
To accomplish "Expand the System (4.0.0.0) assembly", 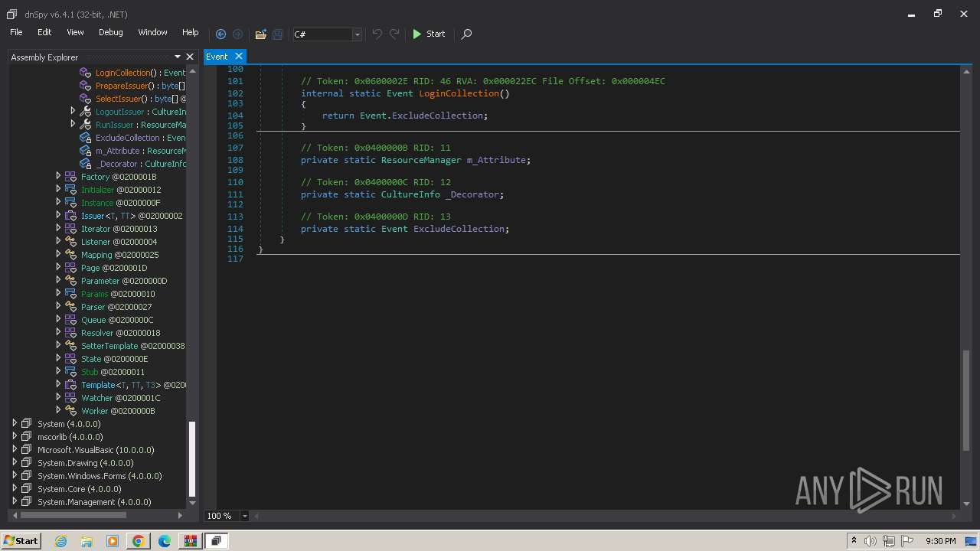I will pos(14,423).
